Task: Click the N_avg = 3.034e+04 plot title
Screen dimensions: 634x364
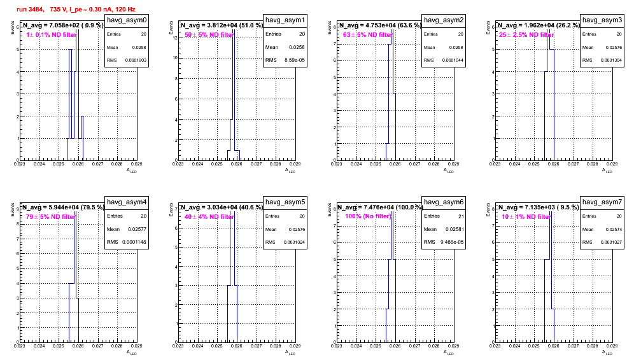Action: 222,207
